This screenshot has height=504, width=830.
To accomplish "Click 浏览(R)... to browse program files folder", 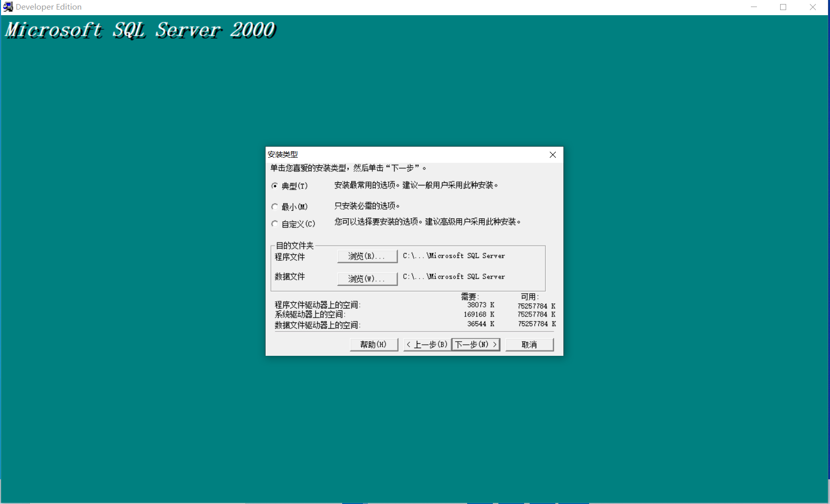I will click(367, 256).
